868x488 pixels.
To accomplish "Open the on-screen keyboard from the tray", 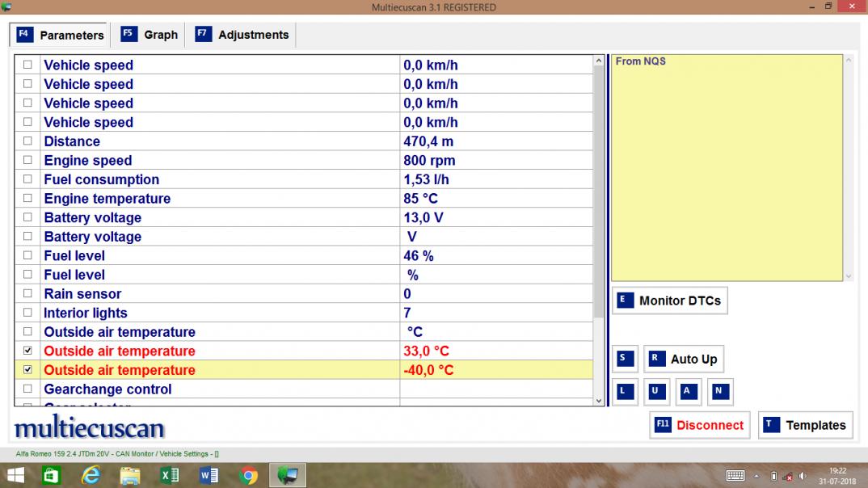I will 735,476.
